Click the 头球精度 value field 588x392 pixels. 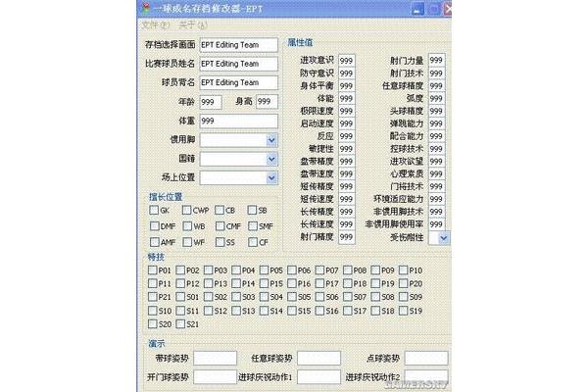[436, 111]
